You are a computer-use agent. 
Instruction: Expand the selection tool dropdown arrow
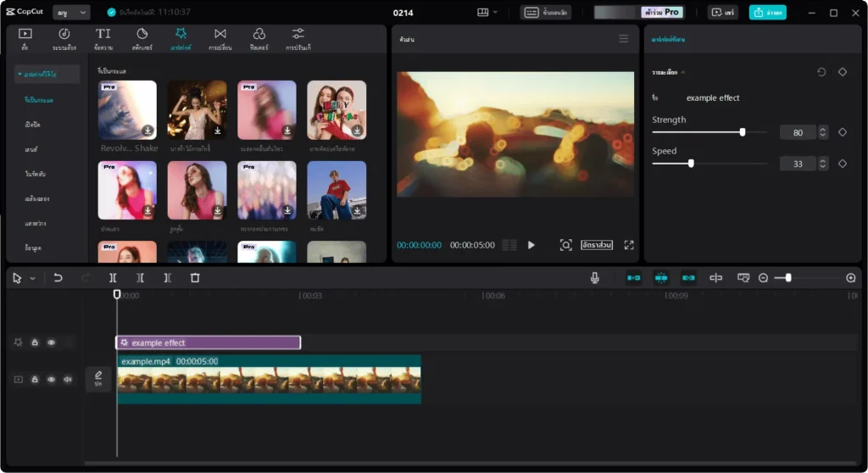coord(33,278)
